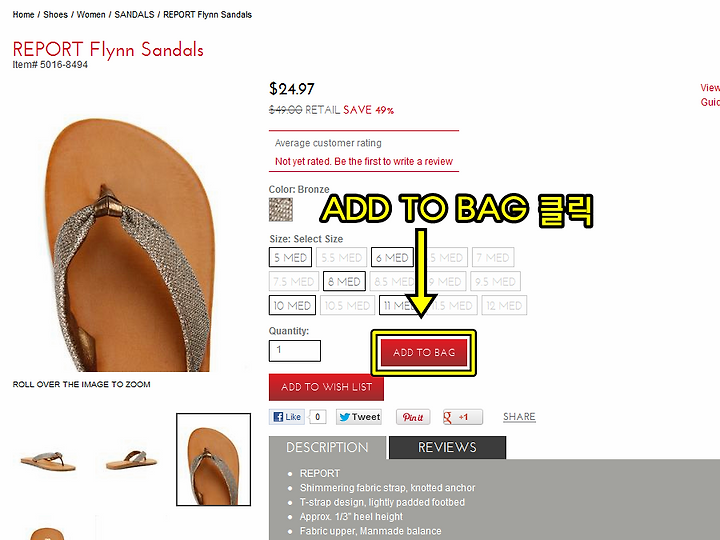Click the Pinterest Pin it button
Screen dimensions: 720x540
tap(413, 417)
